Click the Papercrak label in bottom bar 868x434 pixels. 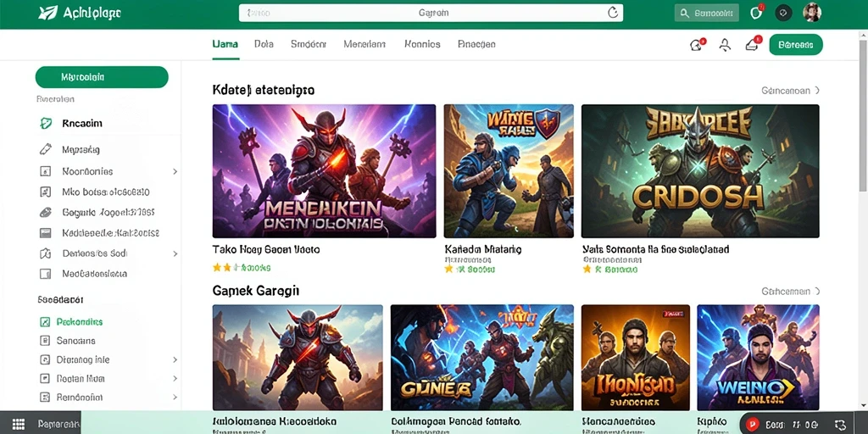tap(58, 425)
